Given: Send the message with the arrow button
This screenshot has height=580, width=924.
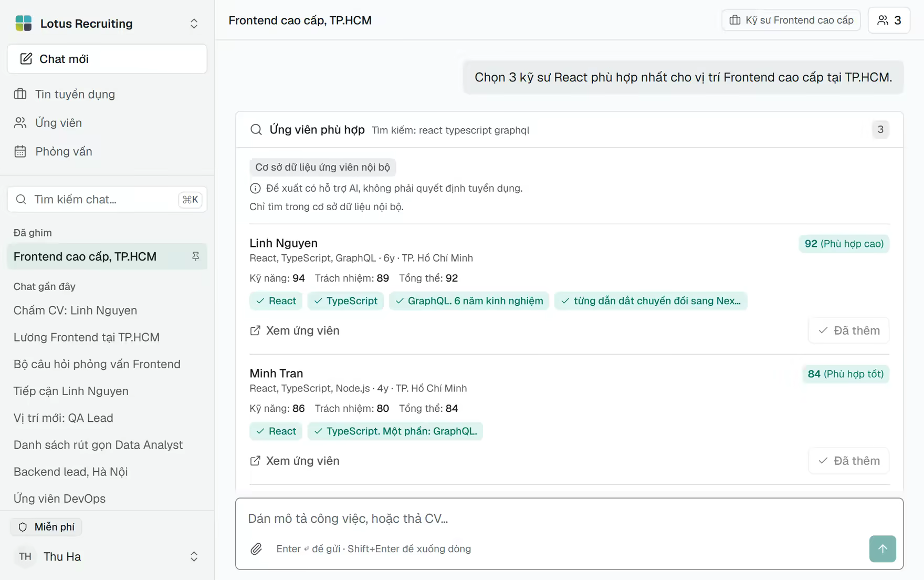Looking at the screenshot, I should [883, 549].
